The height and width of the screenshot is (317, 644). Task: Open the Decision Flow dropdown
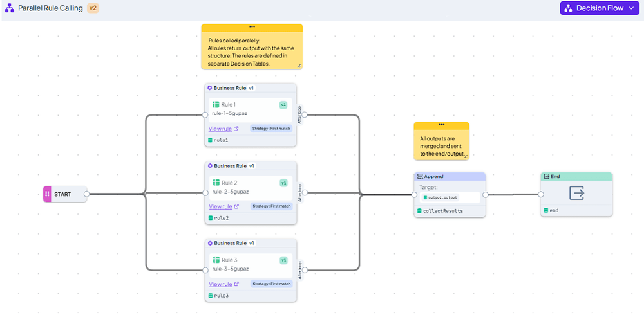coord(599,8)
